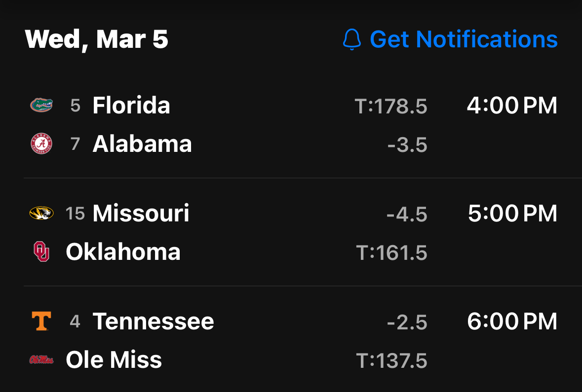This screenshot has width=582, height=392.
Task: Click the Alabama Crimson Tide logo
Action: 41,144
